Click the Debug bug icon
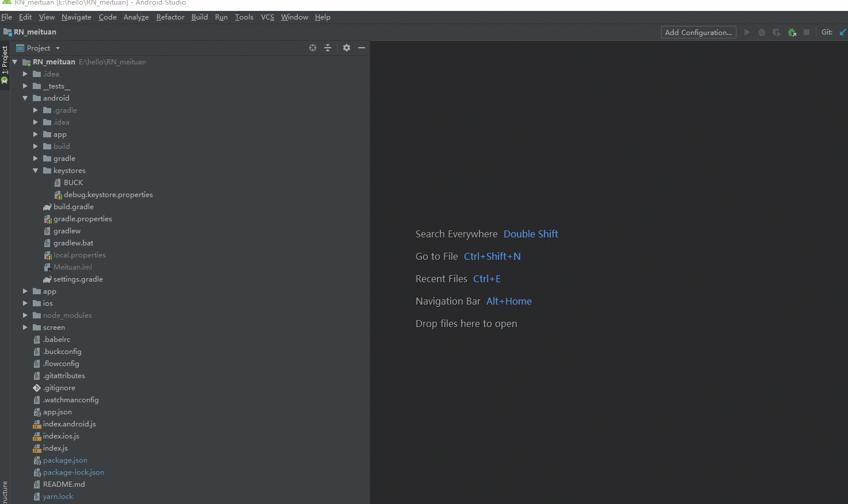This screenshot has width=848, height=504. click(762, 32)
